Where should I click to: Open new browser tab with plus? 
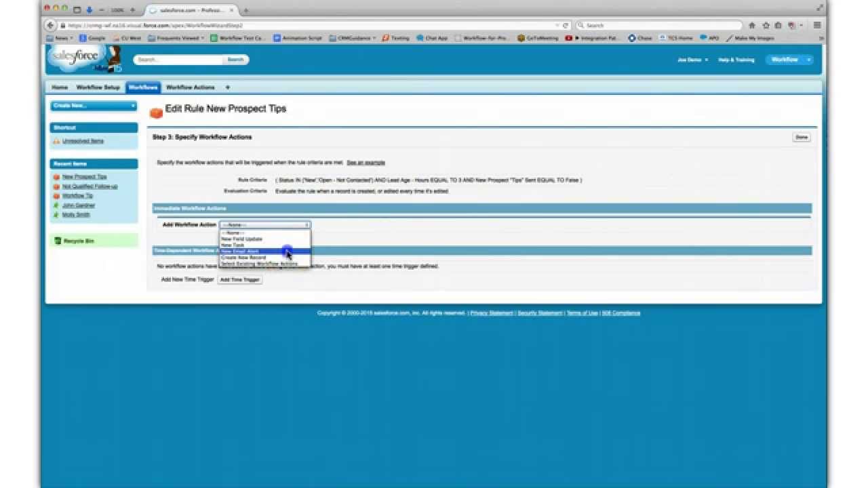[245, 10]
